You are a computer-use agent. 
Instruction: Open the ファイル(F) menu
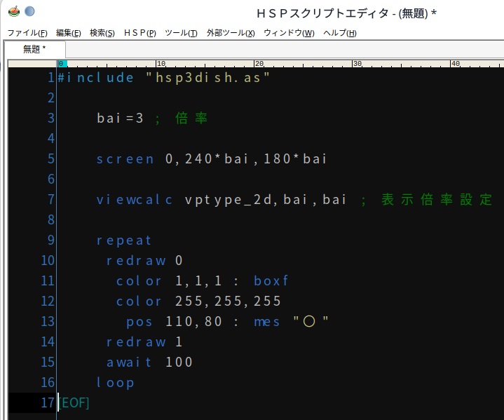pos(27,33)
